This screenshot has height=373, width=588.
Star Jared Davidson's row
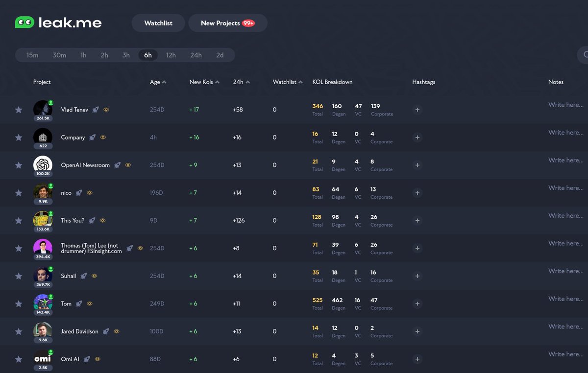(x=19, y=331)
